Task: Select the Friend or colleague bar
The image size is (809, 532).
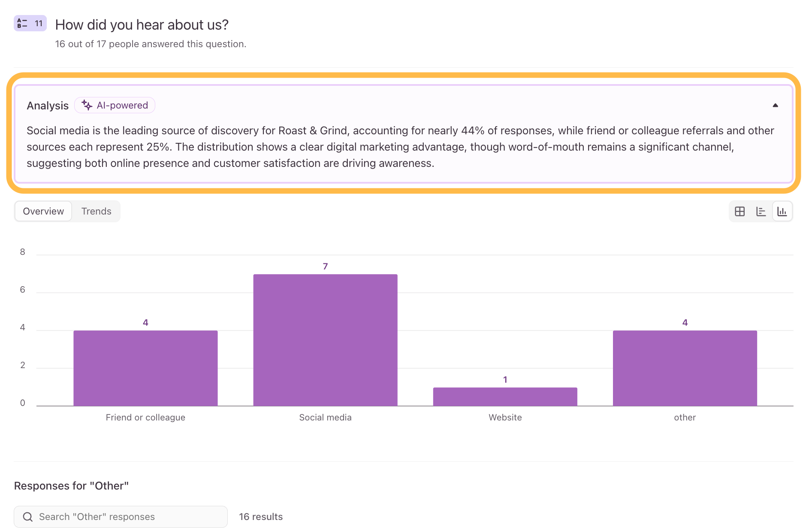Action: (x=145, y=368)
